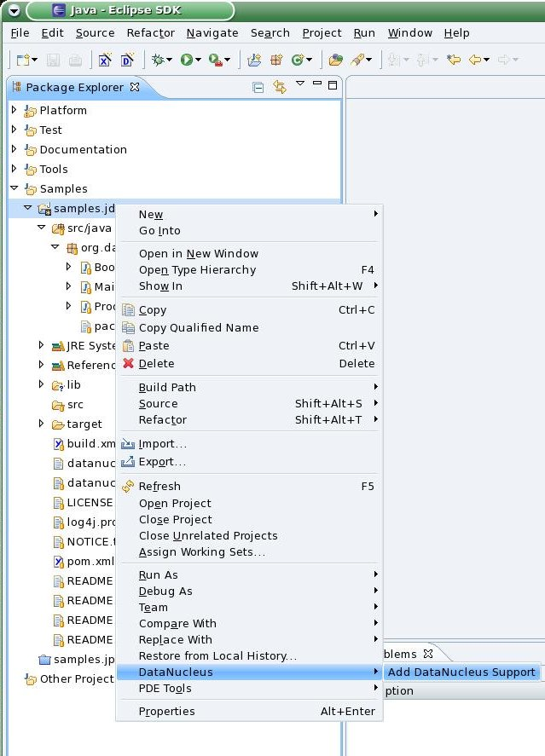The image size is (545, 756).
Task: Expand the Test working set
Action: click(x=14, y=130)
